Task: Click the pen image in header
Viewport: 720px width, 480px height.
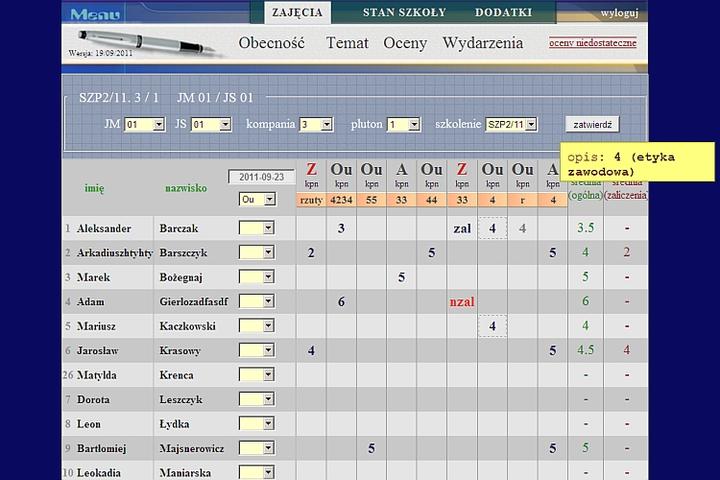Action: tap(135, 44)
